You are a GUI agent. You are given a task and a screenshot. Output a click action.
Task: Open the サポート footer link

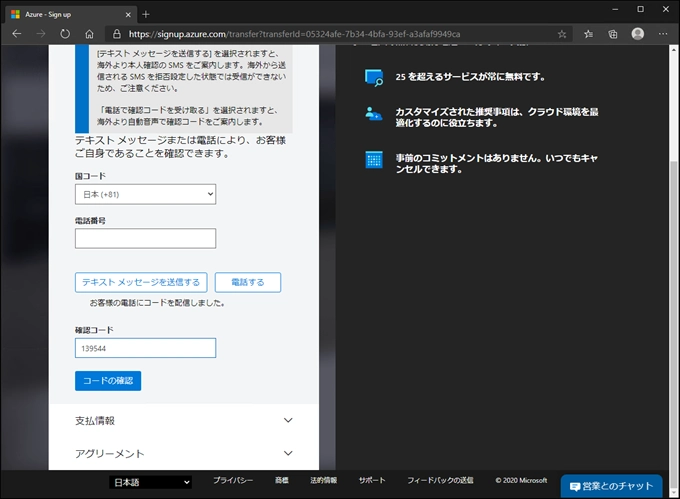tap(372, 480)
